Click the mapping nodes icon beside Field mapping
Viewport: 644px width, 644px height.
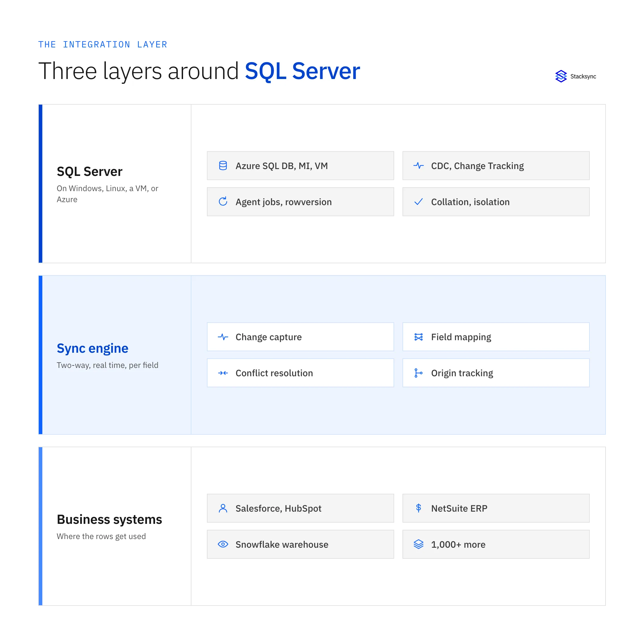[418, 337]
